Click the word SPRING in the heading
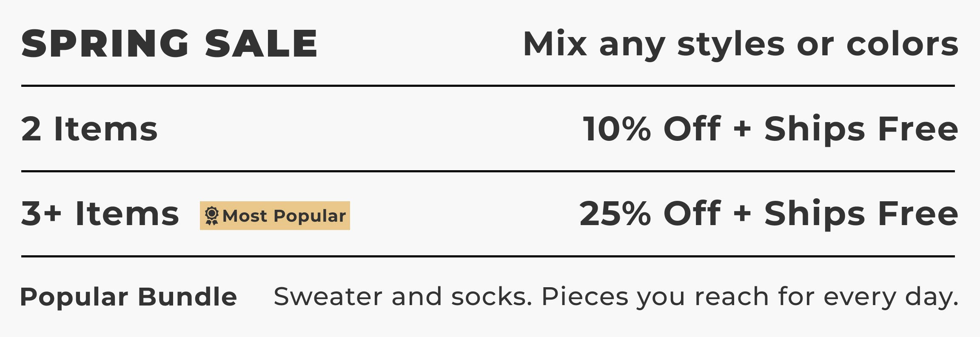The height and width of the screenshot is (337, 980). point(105,43)
